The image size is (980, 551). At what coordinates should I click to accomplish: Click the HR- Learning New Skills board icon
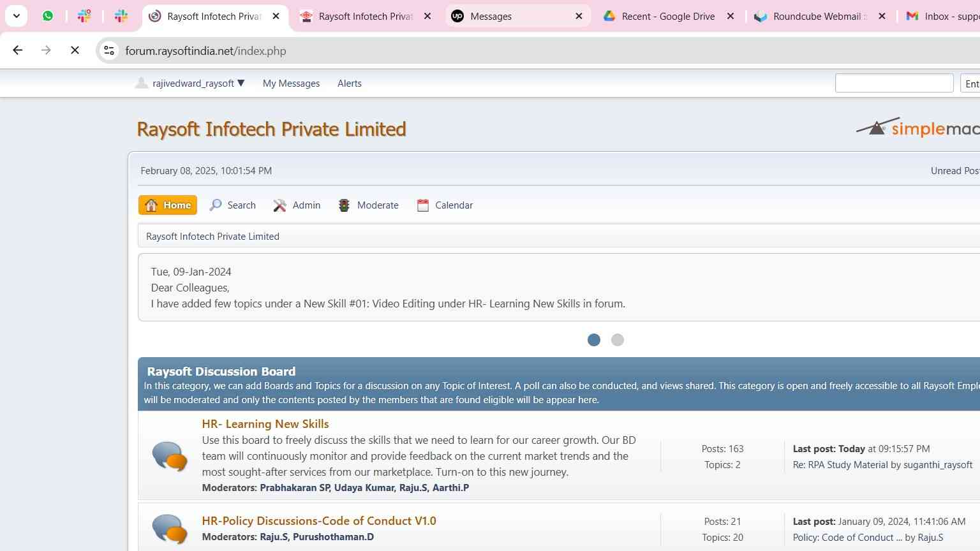coord(170,456)
